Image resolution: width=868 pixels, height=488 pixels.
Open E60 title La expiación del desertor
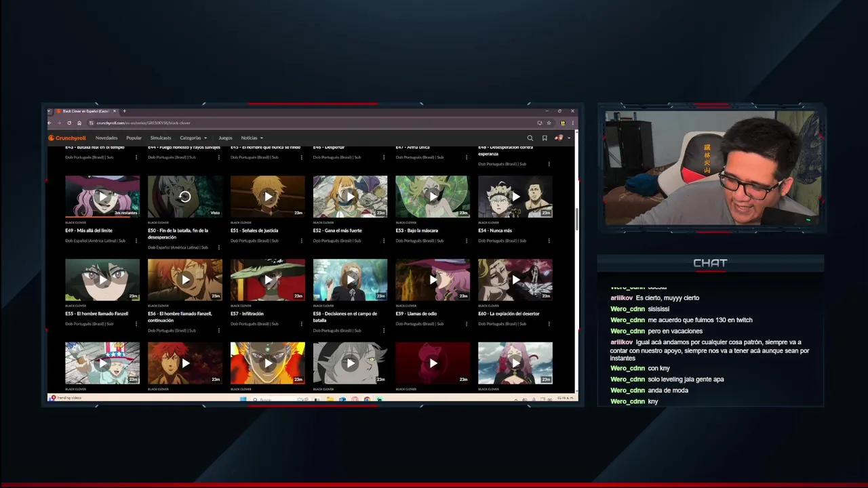tap(509, 314)
